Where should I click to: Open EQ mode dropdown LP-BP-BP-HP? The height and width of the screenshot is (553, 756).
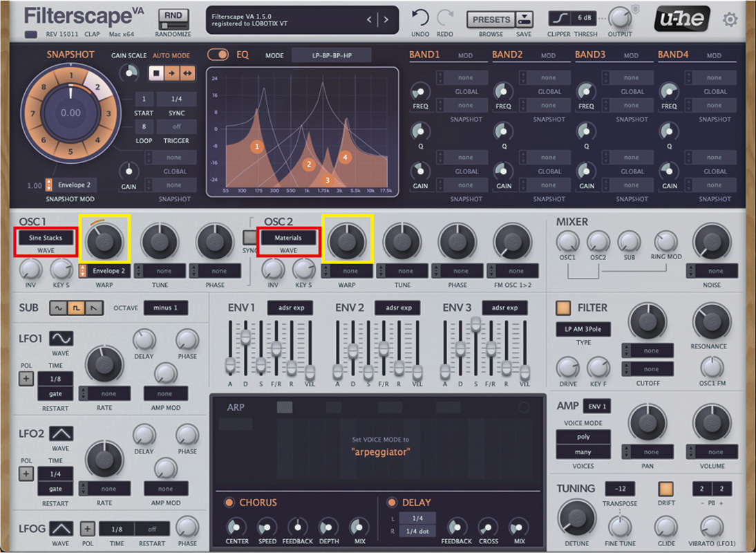(332, 55)
